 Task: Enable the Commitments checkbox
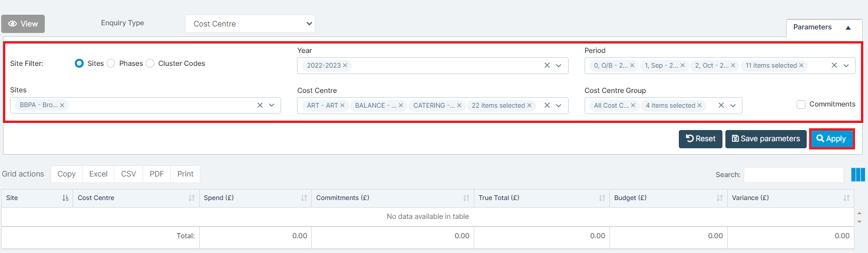coord(801,104)
